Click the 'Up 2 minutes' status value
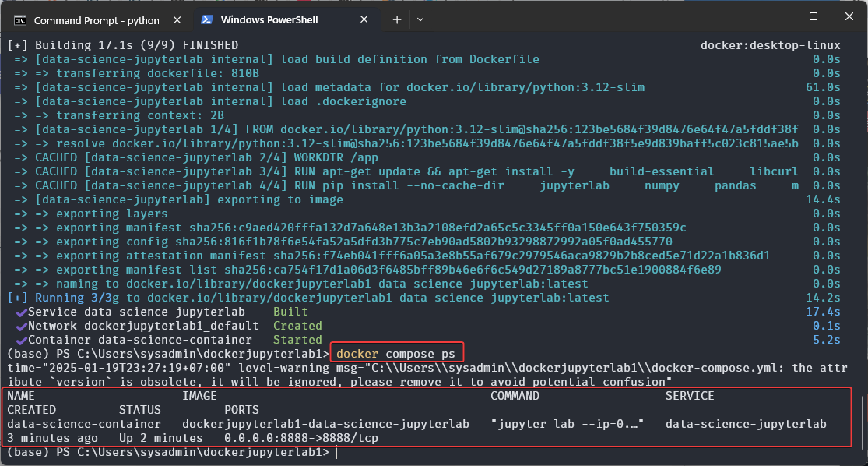The height and width of the screenshot is (466, 868). coord(161,438)
